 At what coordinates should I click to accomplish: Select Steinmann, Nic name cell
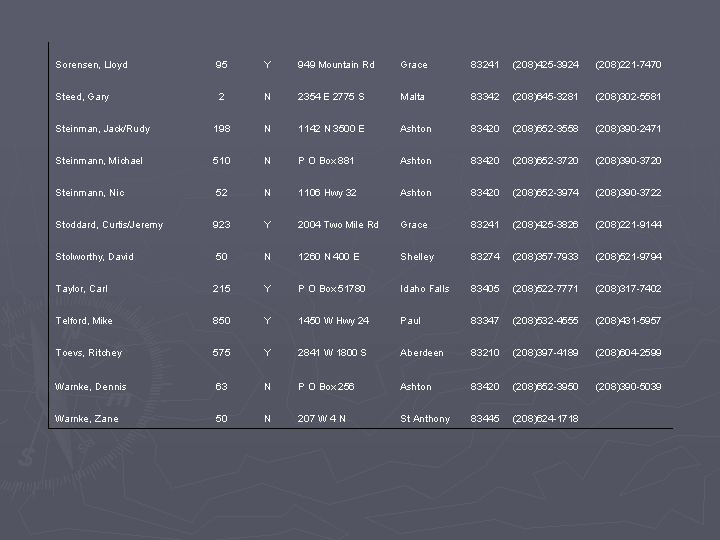pos(90,193)
